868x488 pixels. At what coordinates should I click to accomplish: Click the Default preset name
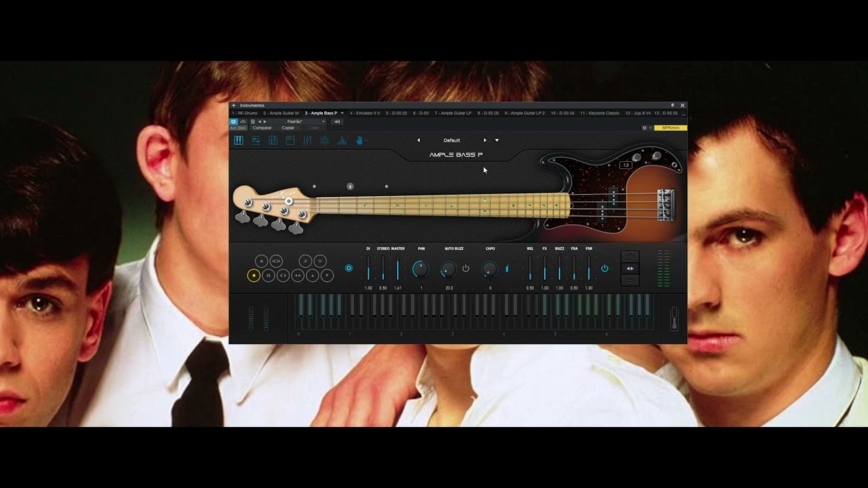tap(452, 140)
